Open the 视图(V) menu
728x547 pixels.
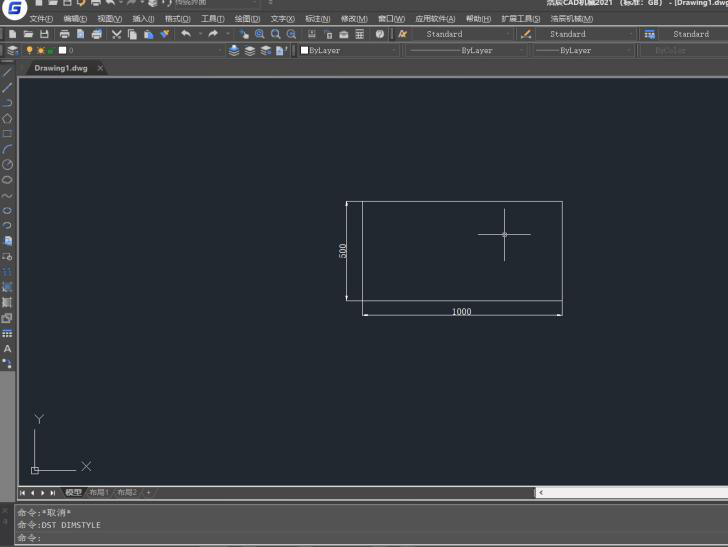point(110,19)
